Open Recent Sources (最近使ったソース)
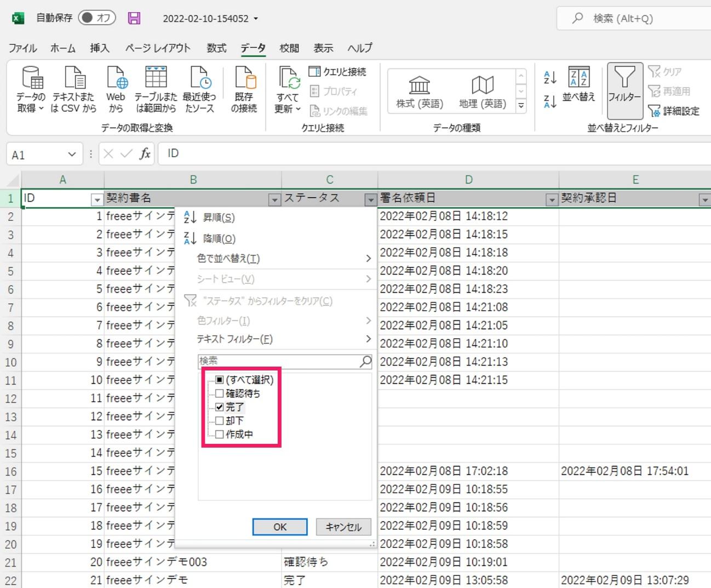711x588 pixels. click(x=199, y=90)
